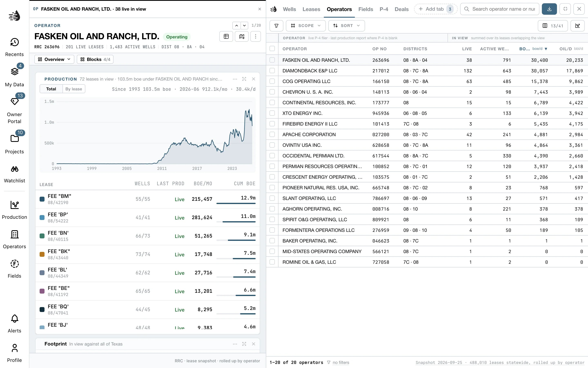
Task: Open Footprint card options menu
Action: [x=235, y=344]
